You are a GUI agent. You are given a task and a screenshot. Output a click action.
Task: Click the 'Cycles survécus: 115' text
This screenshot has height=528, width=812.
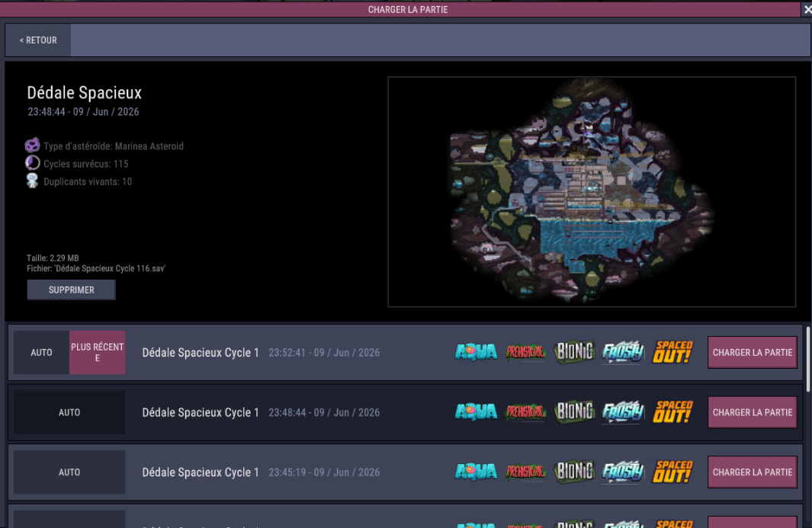pyautogui.click(x=86, y=164)
